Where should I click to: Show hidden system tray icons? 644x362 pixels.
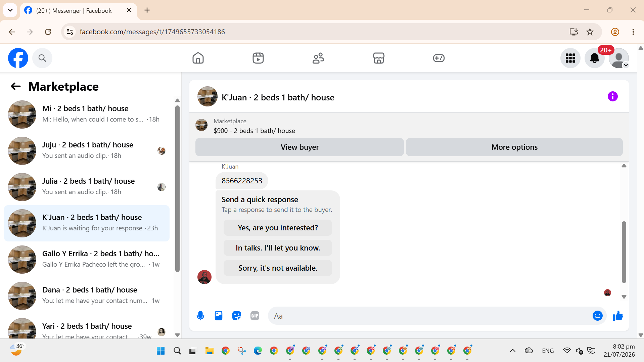(x=513, y=351)
